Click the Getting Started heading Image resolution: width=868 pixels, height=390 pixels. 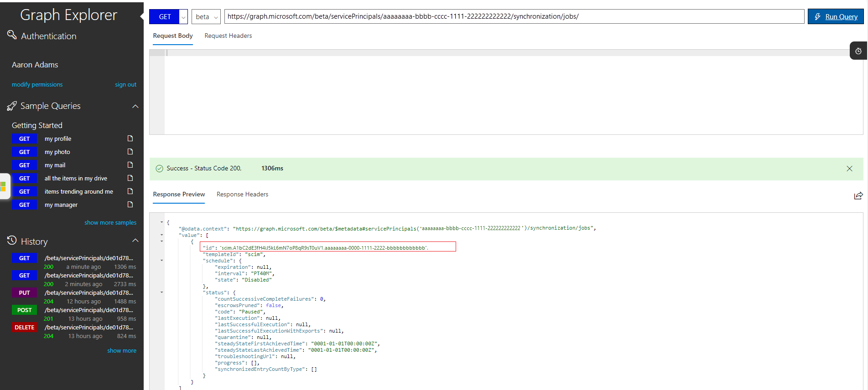coord(37,125)
